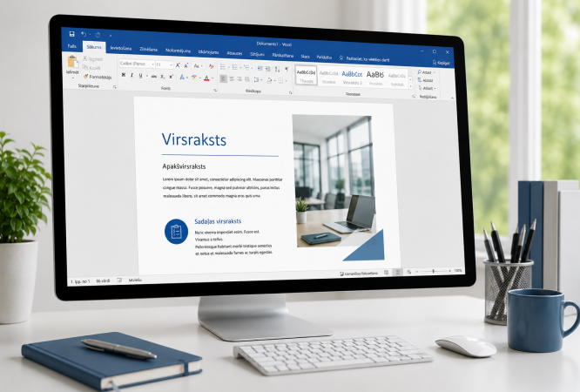Expand the styles gallery More arrow

(x=410, y=86)
